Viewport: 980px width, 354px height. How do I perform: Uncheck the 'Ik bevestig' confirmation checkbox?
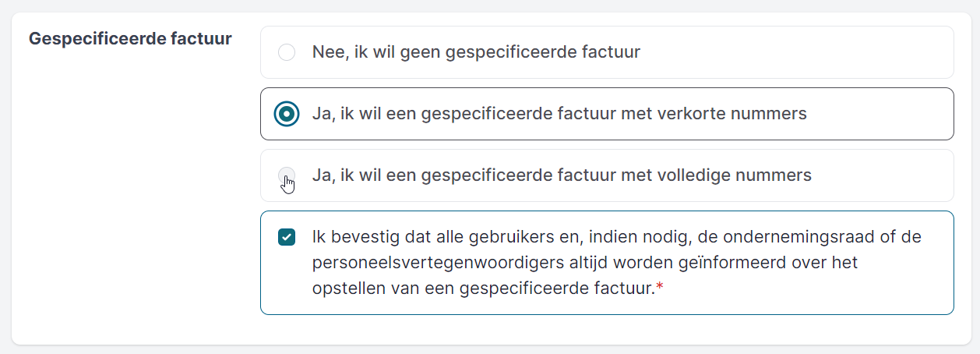287,237
